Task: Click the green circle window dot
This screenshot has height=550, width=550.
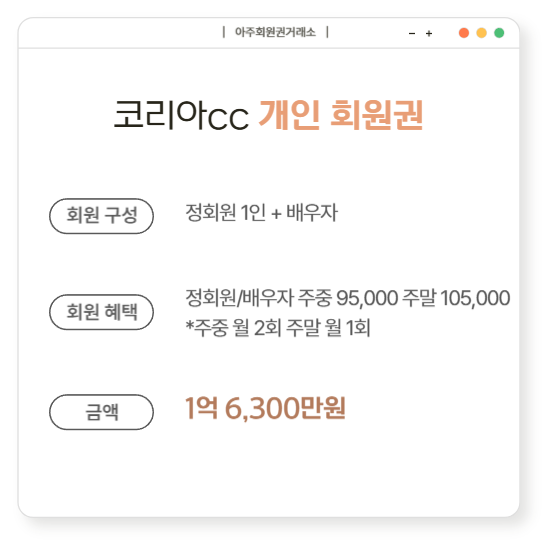Action: pos(499,33)
